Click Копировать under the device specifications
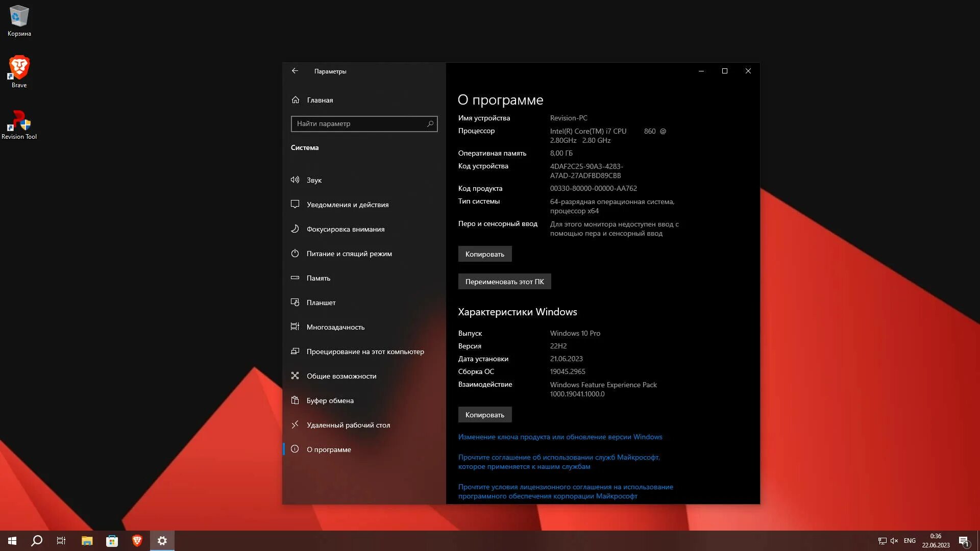This screenshot has height=551, width=980. click(x=484, y=254)
